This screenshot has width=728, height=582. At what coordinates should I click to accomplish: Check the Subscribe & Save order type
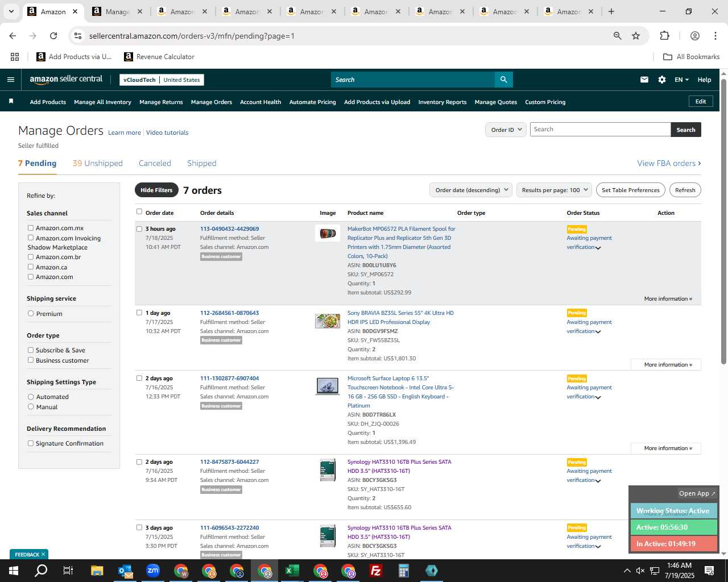point(31,350)
